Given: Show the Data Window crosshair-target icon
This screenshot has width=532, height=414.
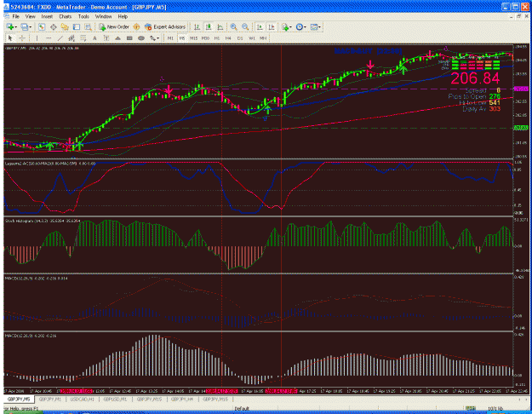Looking at the screenshot, I should 54,26.
